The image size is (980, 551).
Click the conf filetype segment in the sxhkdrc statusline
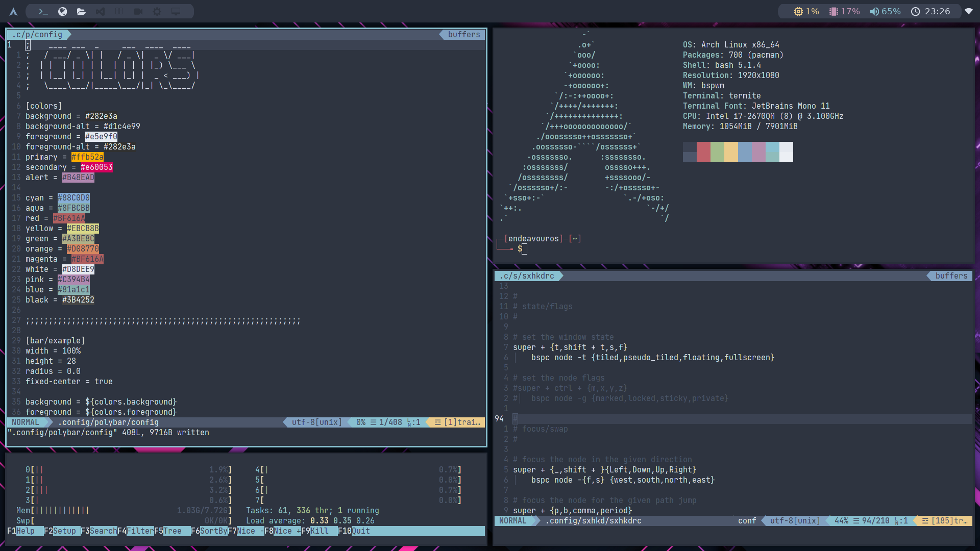(x=747, y=520)
